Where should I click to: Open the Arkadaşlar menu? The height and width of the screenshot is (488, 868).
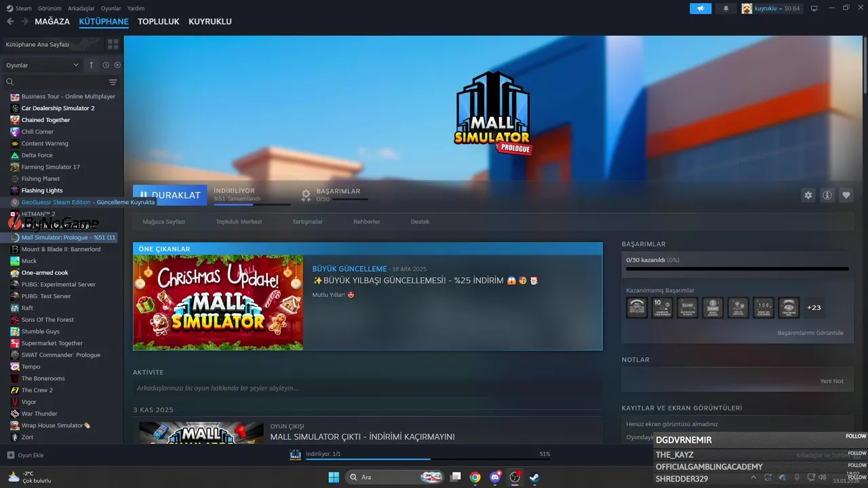coord(82,8)
